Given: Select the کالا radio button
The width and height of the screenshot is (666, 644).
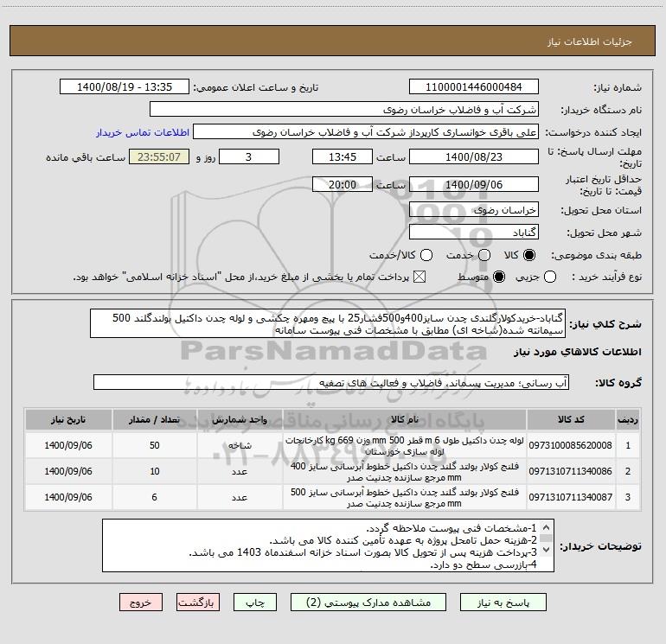Looking at the screenshot, I should coord(529,255).
